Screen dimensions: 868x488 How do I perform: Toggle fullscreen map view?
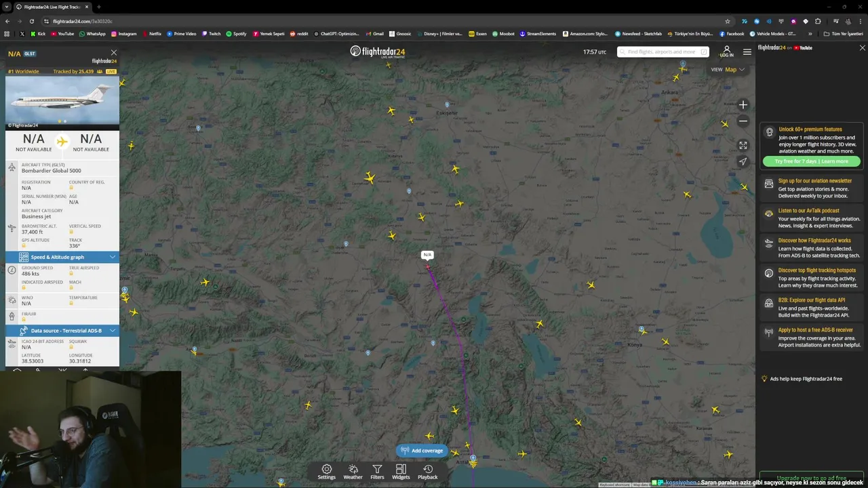click(x=743, y=145)
